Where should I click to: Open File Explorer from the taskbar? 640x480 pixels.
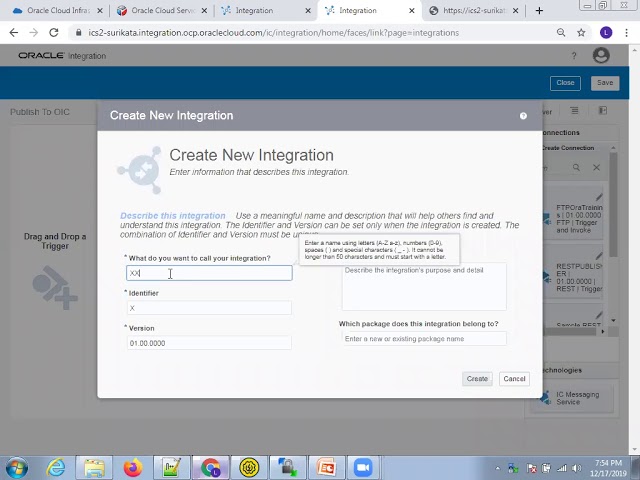coord(94,468)
